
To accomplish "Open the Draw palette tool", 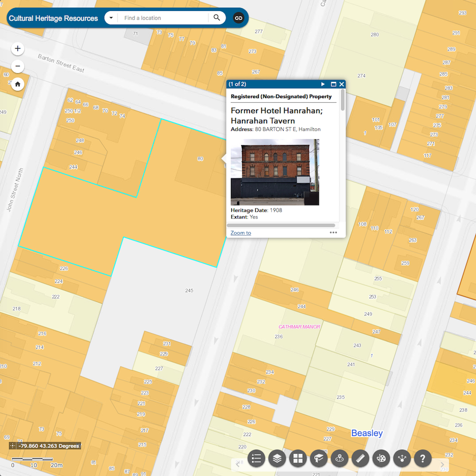I will click(381, 458).
